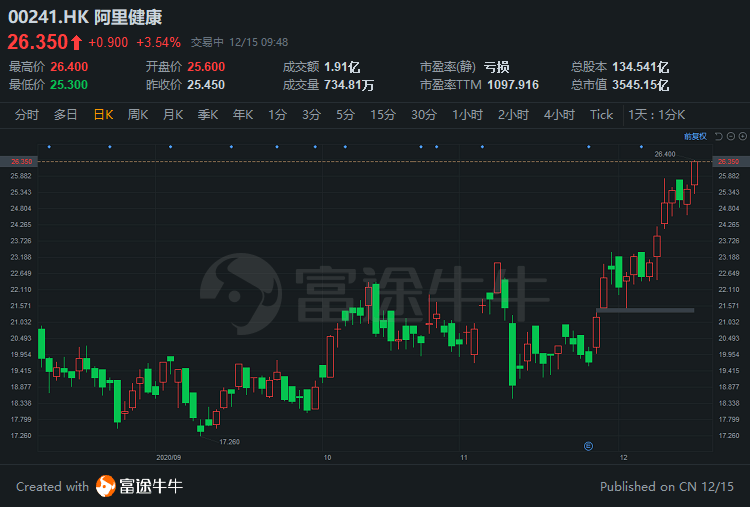Click the 昨收价 25.450 value

206,85
